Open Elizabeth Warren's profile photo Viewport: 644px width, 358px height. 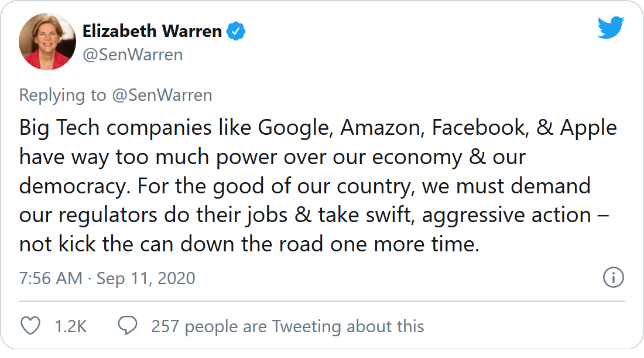coord(48,42)
